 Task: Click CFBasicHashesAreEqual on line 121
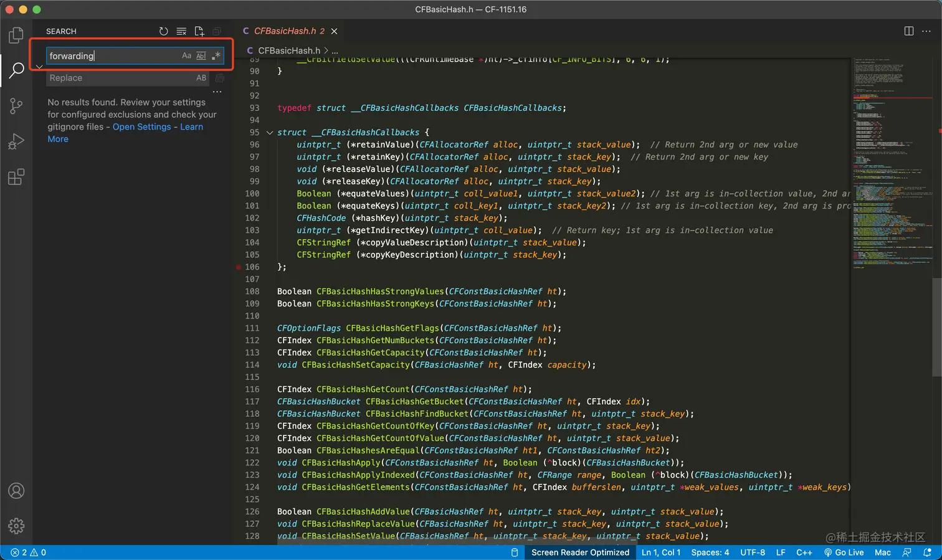point(368,451)
